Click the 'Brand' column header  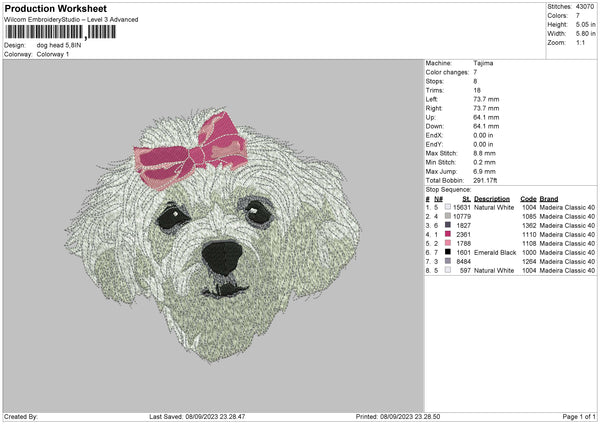(549, 199)
